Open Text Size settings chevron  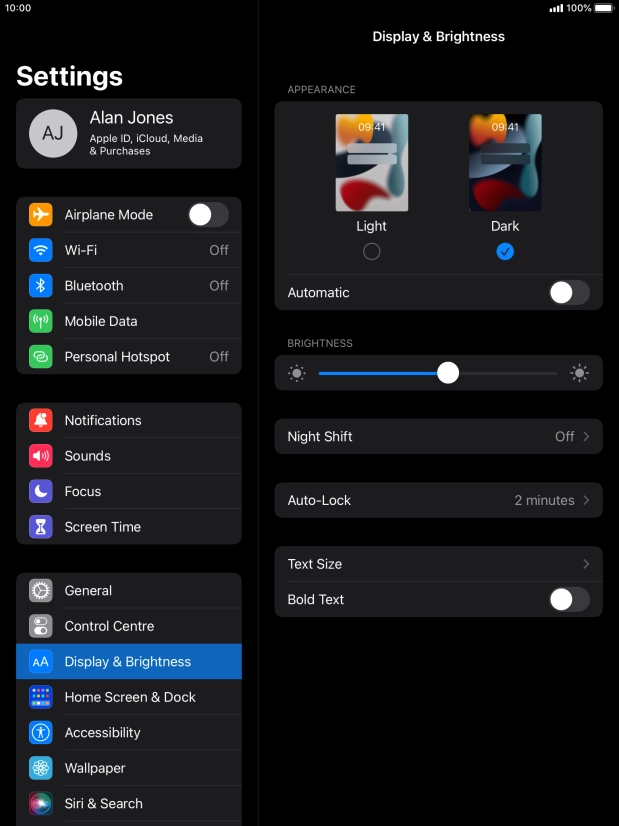point(586,565)
